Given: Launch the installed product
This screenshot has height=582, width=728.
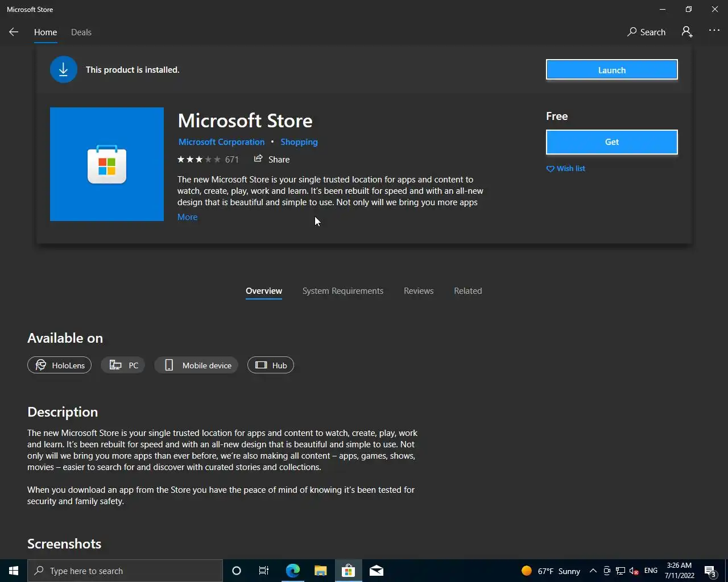Looking at the screenshot, I should [x=612, y=70].
